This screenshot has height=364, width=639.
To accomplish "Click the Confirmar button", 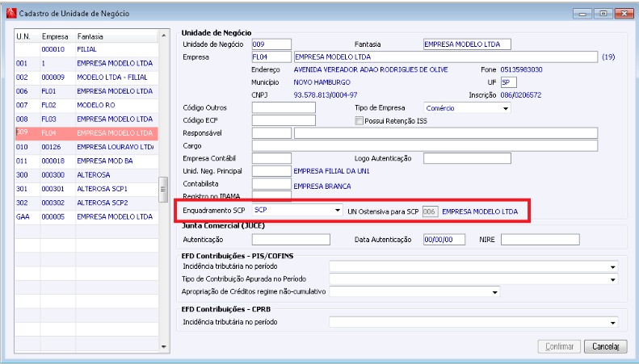I will 560,346.
